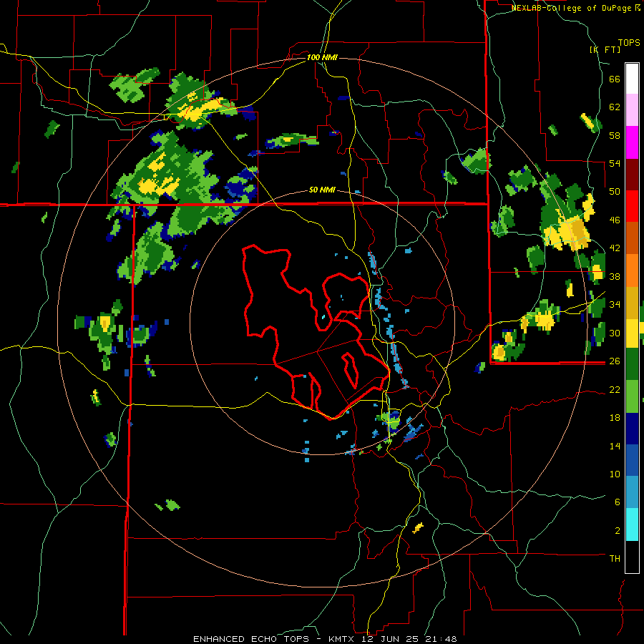Click the light pink legend swatch
The height and width of the screenshot is (644, 644).
pyautogui.click(x=632, y=110)
